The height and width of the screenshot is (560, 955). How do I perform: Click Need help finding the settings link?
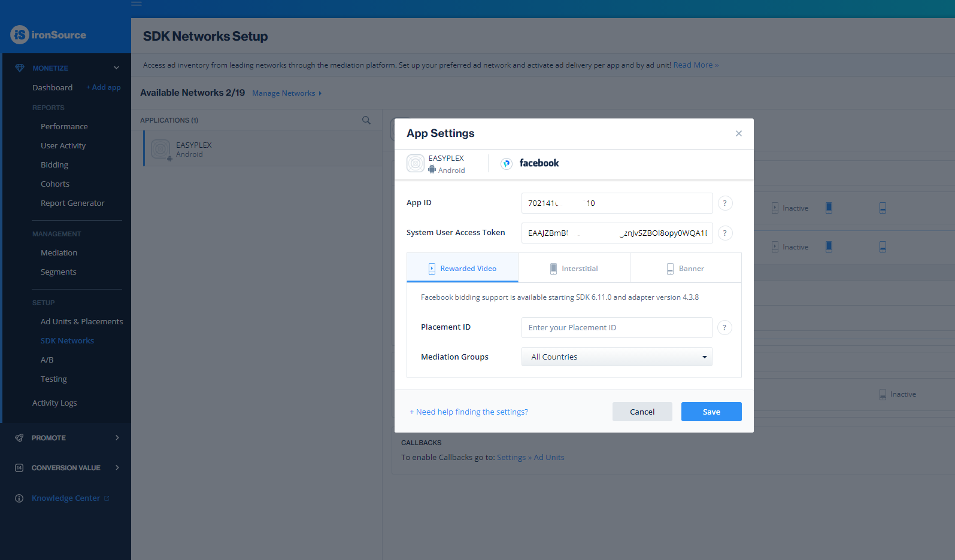click(469, 412)
